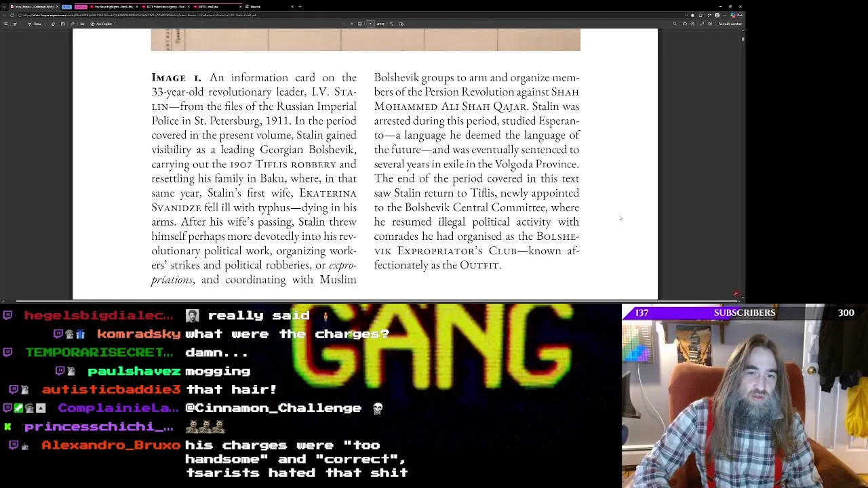This screenshot has width=868, height=488.
Task: Open the tab actions menu
Action: coord(4,6)
